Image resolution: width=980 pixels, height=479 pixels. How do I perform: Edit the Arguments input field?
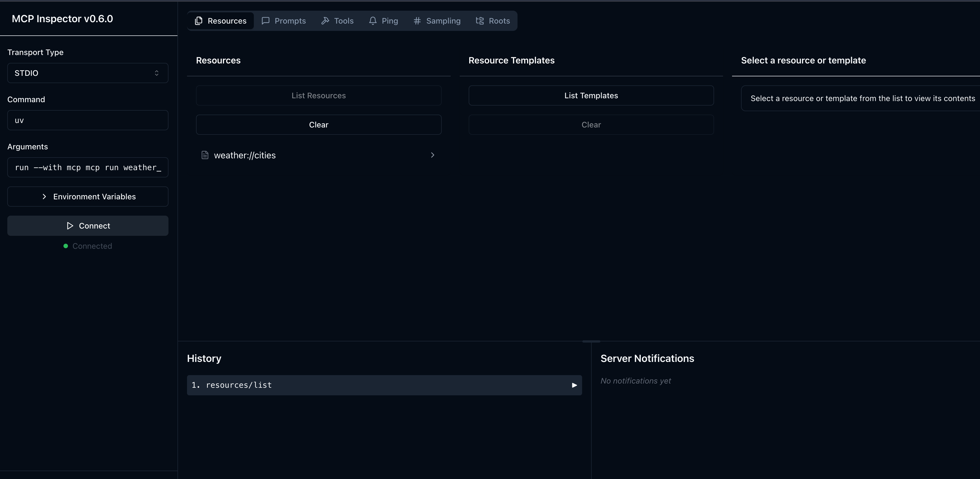(88, 167)
